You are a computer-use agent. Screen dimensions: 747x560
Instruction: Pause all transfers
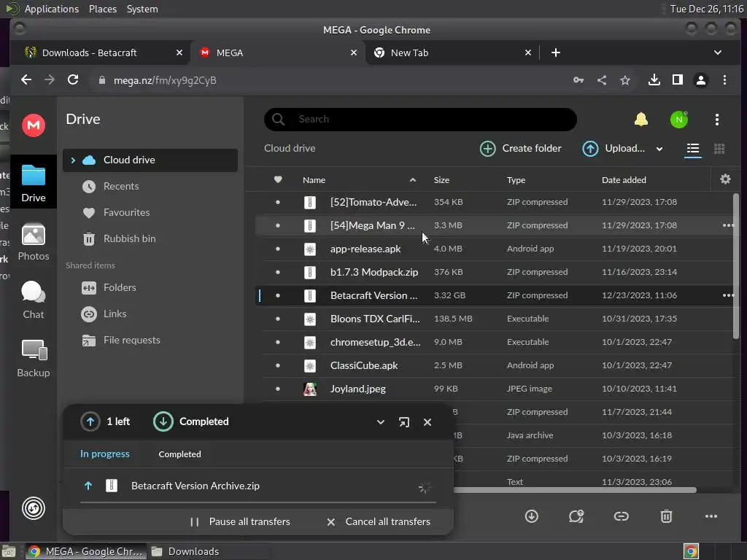240,522
